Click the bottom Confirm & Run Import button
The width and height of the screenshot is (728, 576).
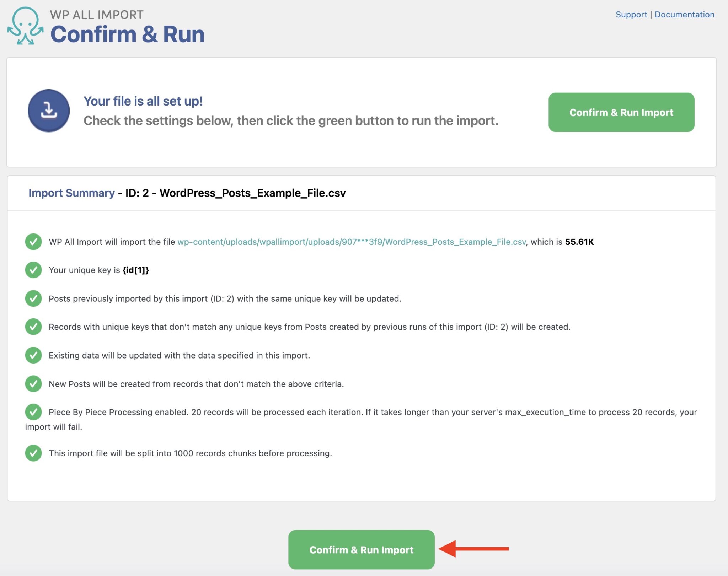tap(361, 549)
